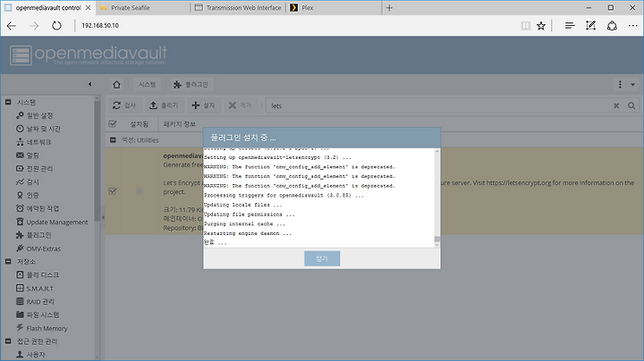Open the reading view icon
This screenshot has width=644, height=361.
coord(525,26)
